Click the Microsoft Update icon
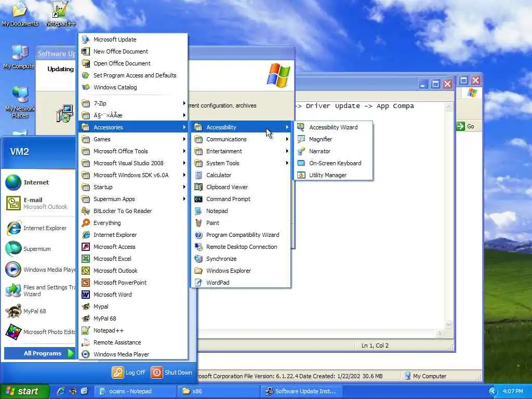Viewport: 532px width, 399px height. [86, 39]
